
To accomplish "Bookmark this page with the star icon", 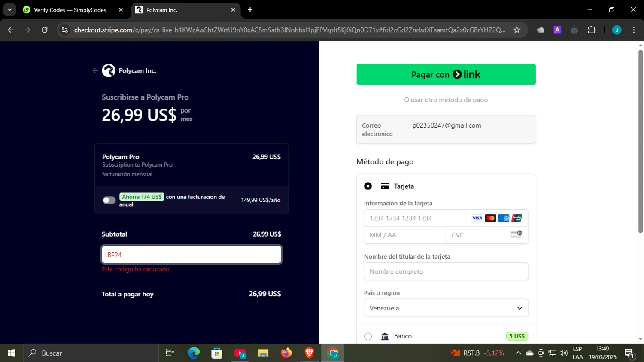I will (517, 30).
